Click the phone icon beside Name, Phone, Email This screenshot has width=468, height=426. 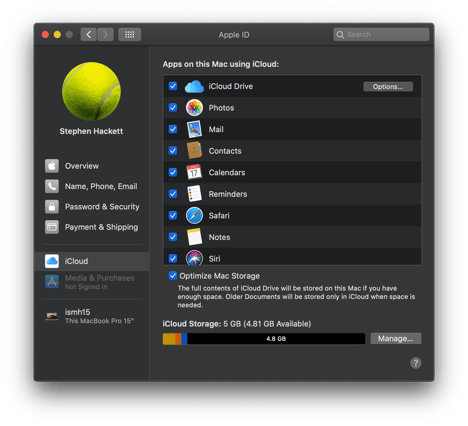52,186
